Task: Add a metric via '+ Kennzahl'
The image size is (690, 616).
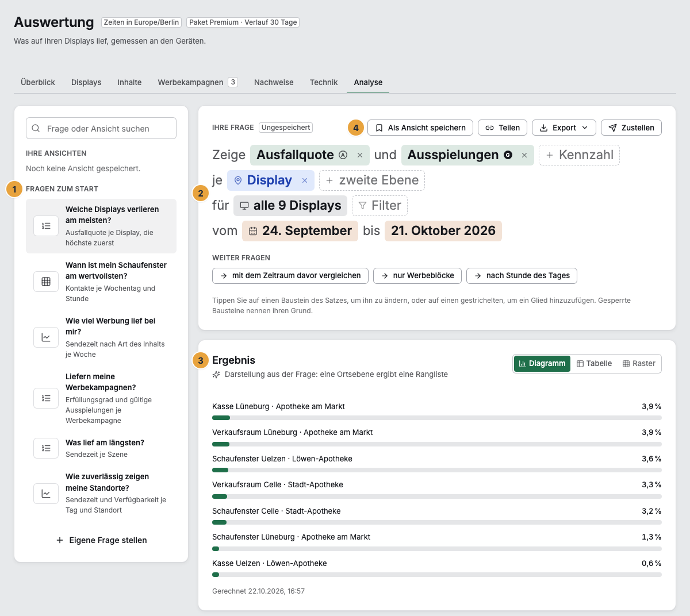Action: (579, 155)
